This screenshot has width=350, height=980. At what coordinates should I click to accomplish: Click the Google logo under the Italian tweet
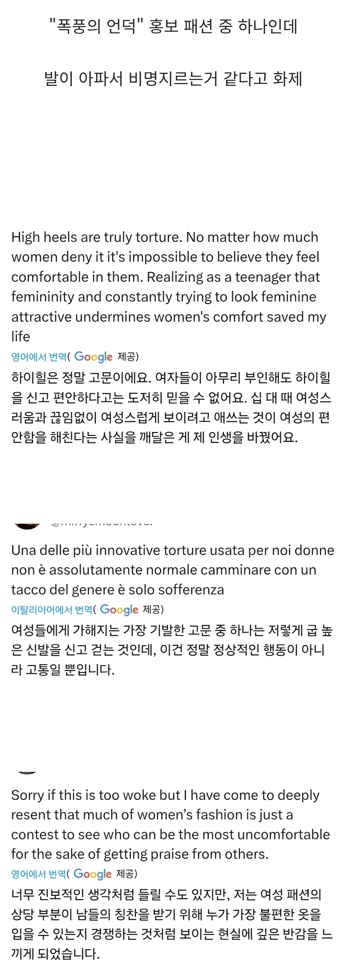click(x=119, y=609)
